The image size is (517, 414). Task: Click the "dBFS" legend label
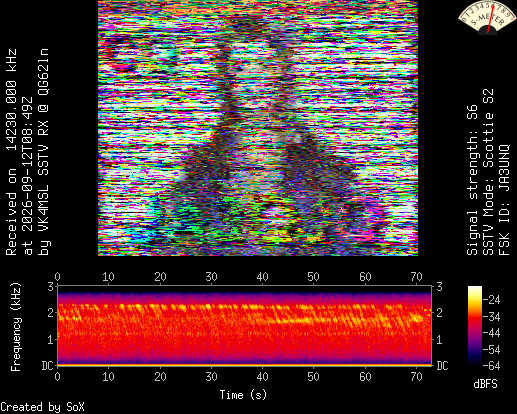coord(485,384)
